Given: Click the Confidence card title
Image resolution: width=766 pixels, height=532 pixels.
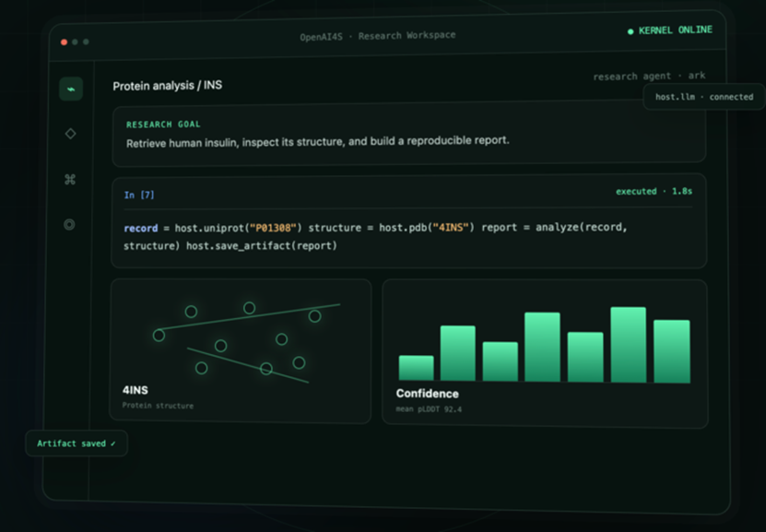Looking at the screenshot, I should pyautogui.click(x=428, y=394).
